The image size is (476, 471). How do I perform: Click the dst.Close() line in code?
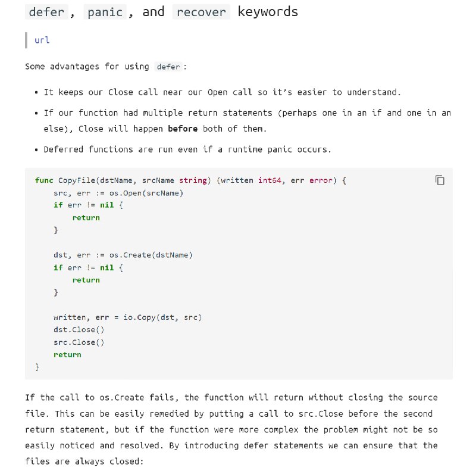(79, 330)
